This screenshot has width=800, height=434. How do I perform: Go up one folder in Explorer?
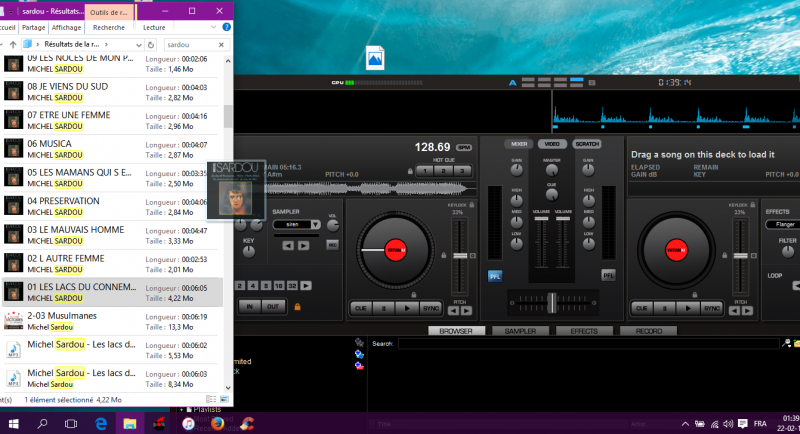click(x=13, y=45)
